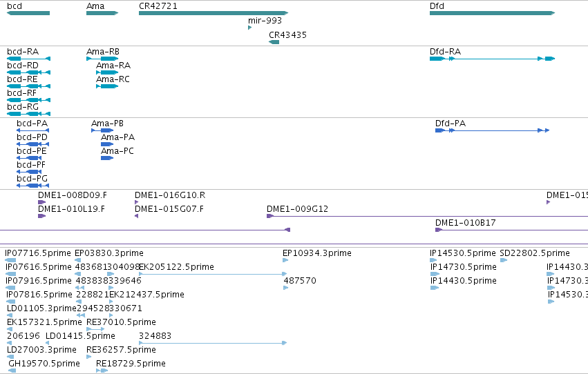Click bcd-PE protein label
This screenshot has width=588, height=374.
tap(32, 151)
